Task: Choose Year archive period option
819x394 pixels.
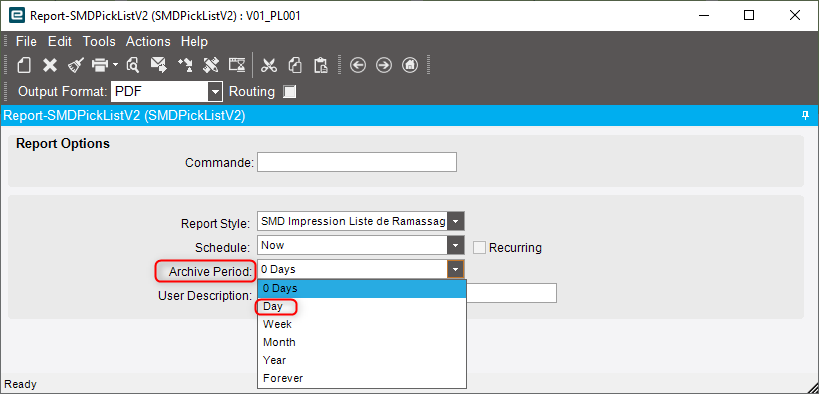Action: point(361,360)
